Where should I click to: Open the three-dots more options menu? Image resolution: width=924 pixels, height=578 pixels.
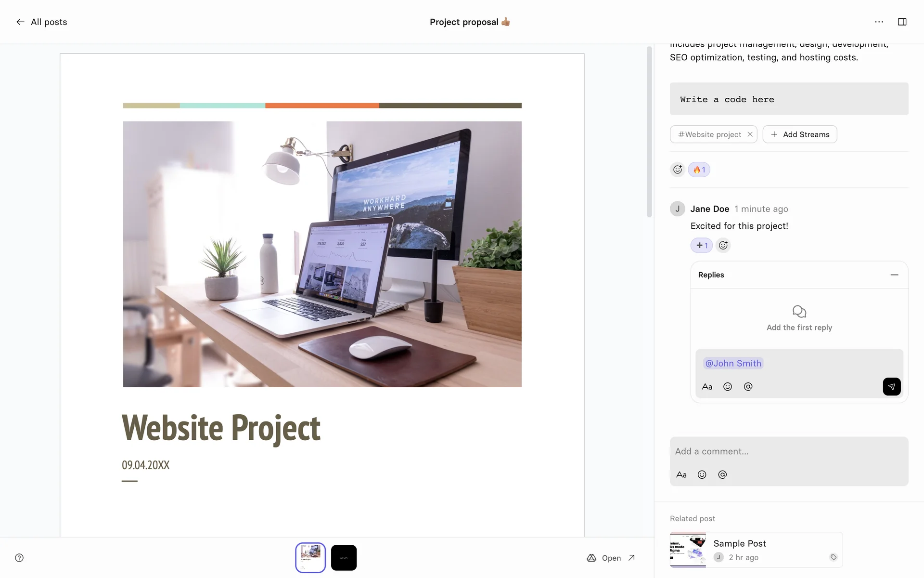click(879, 22)
